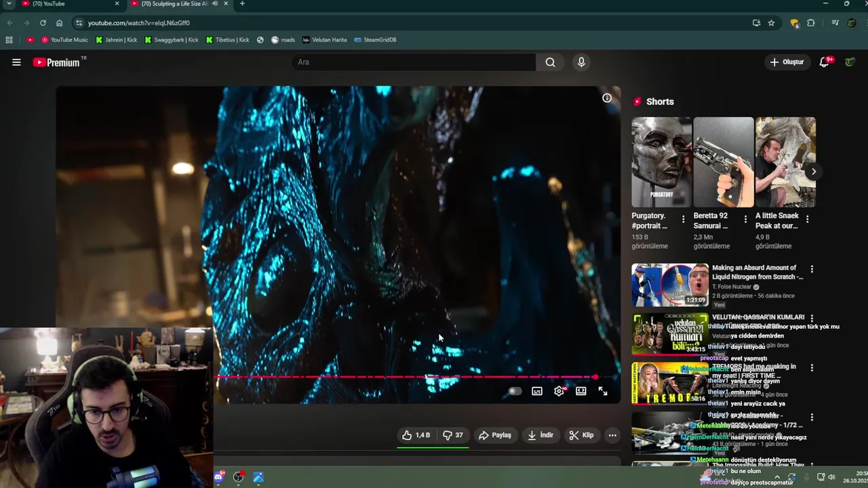This screenshot has height=488, width=868.
Task: Open Tremors reaction video thumbnail
Action: [670, 384]
